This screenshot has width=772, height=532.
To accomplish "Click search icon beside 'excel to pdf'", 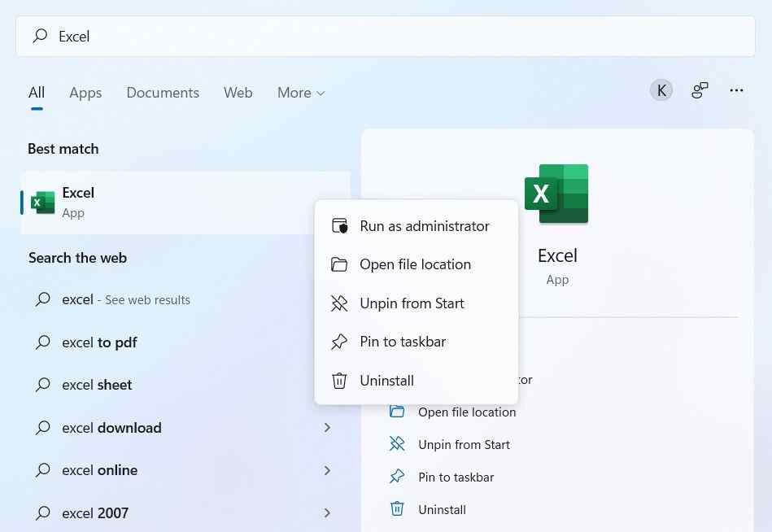I will (x=43, y=342).
